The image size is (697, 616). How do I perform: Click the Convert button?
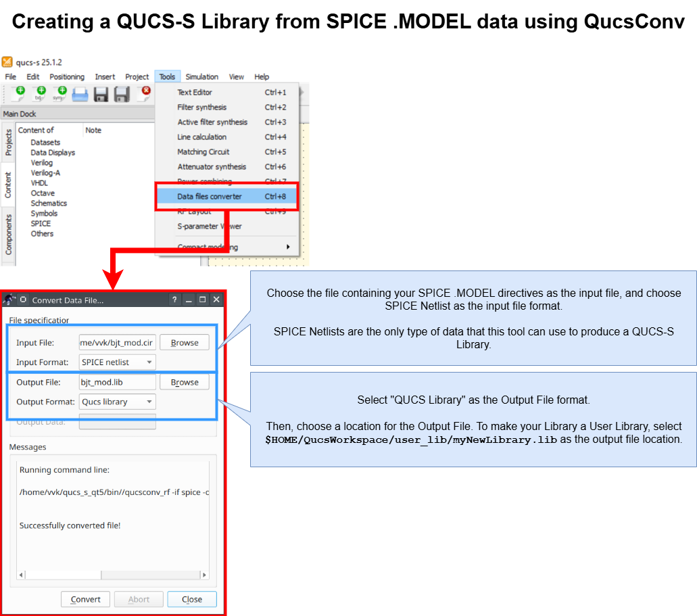pyautogui.click(x=85, y=599)
